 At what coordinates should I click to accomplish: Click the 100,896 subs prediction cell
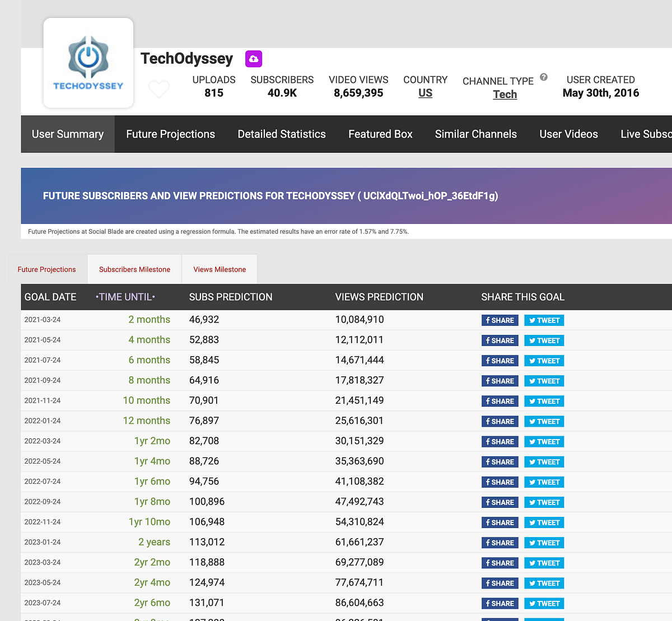coord(207,502)
